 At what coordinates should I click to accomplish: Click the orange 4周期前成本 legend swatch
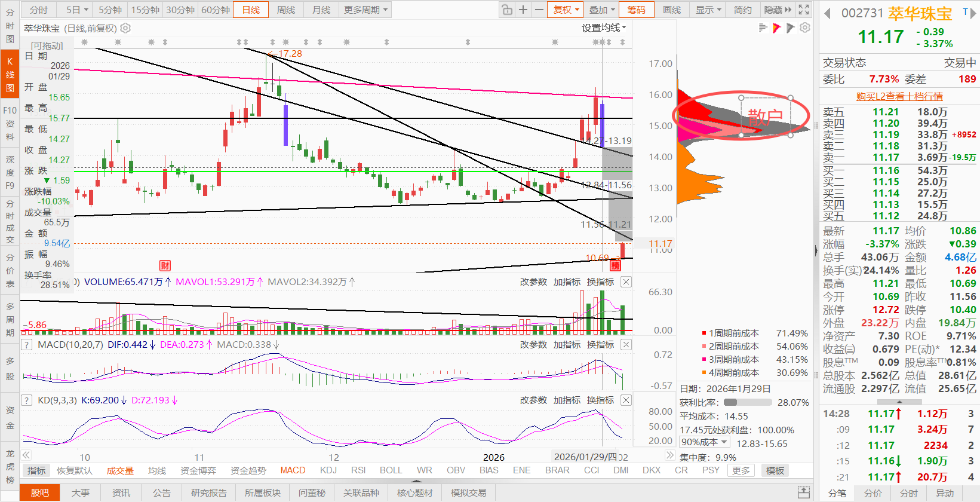704,373
